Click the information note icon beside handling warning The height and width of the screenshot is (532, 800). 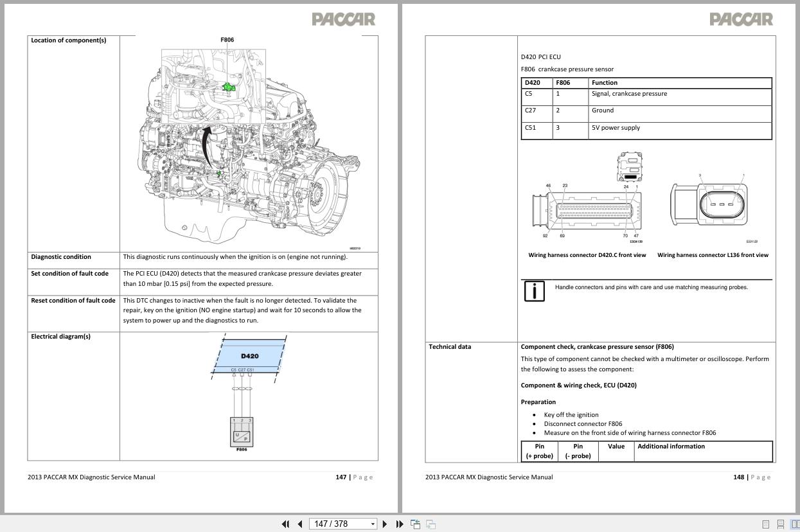coord(534,291)
